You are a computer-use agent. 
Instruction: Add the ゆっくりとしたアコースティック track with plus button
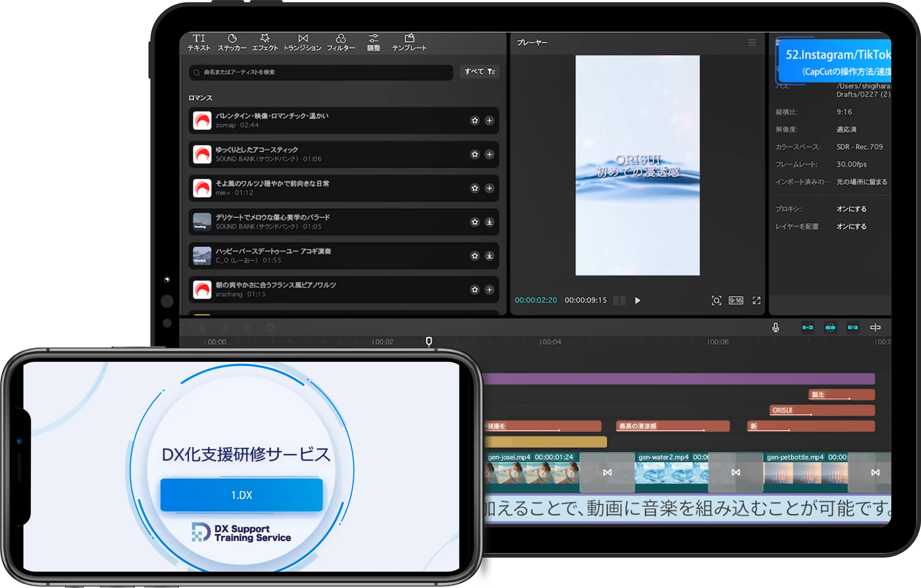pos(490,155)
